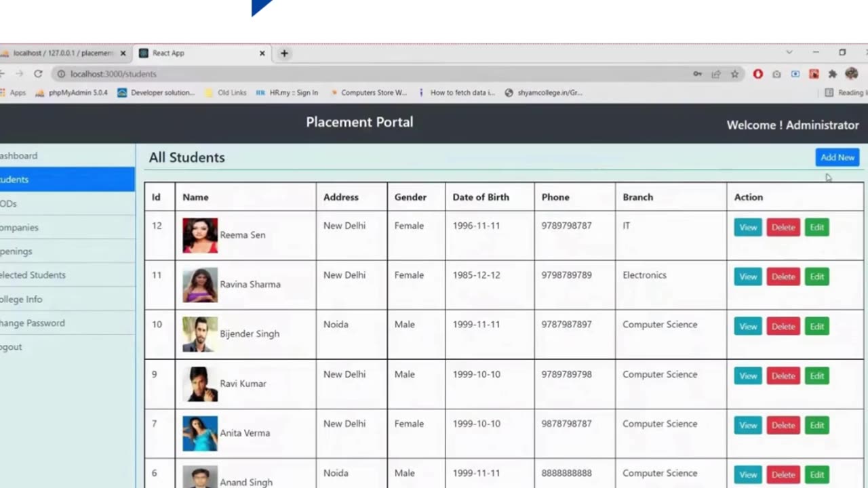The image size is (868, 488).
Task: Click the Placement Portal header title
Action: pos(359,122)
